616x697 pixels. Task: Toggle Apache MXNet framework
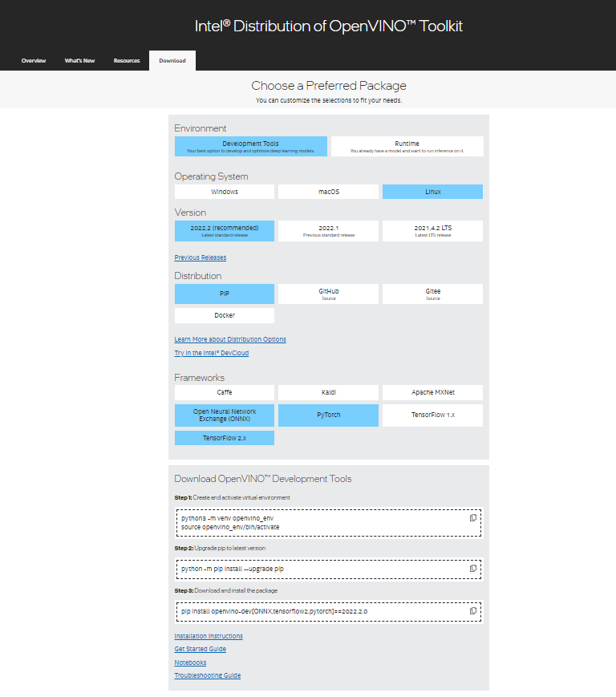click(432, 392)
